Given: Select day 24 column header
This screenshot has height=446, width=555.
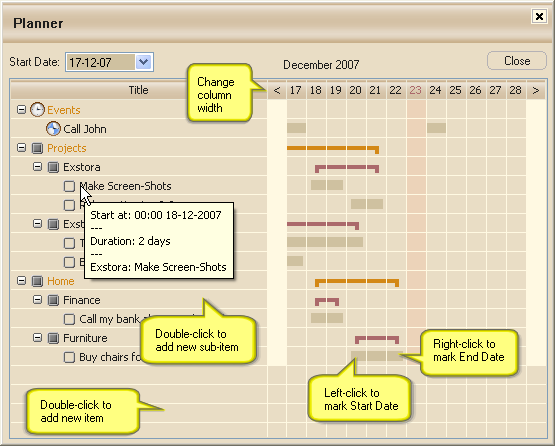Looking at the screenshot, I should pyautogui.click(x=436, y=90).
